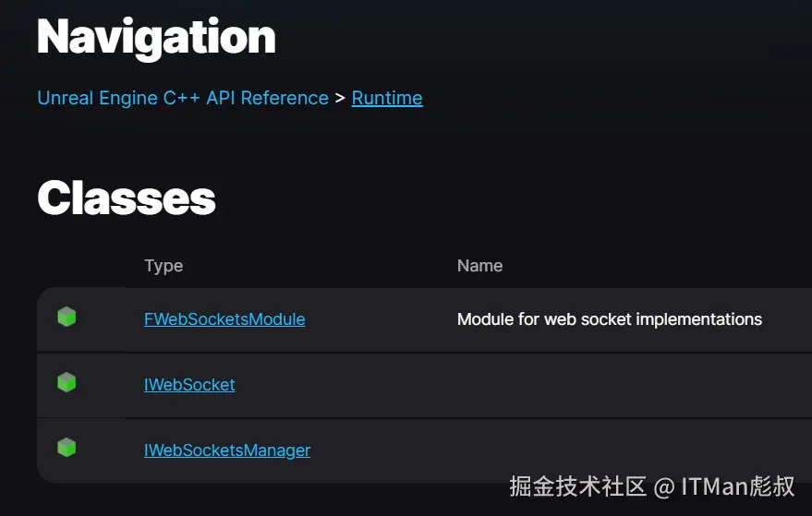Click the green cube icon beside IWebSocket
This screenshot has width=812, height=516.
tap(67, 382)
